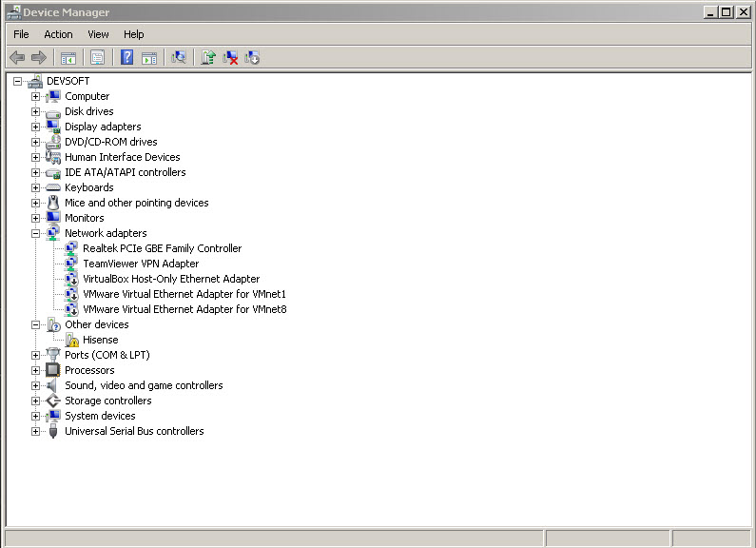
Task: Collapse the Network adapters category
Action: coord(35,233)
